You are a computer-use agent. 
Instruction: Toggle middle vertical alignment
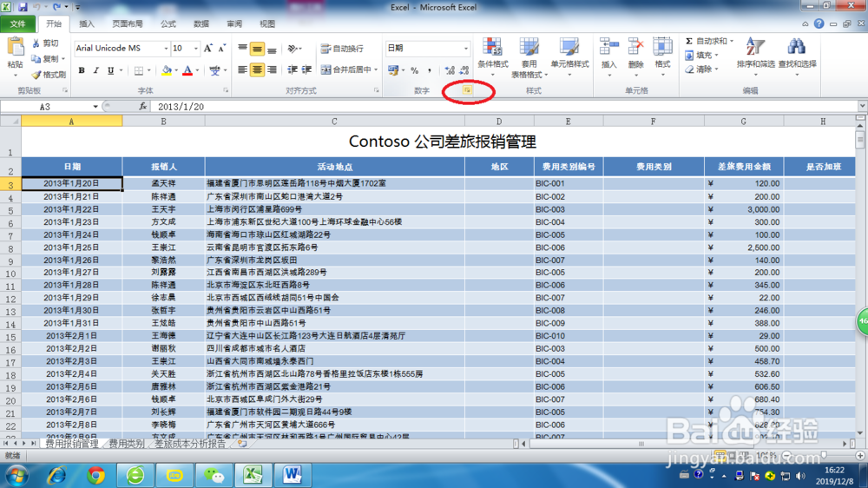(x=257, y=49)
